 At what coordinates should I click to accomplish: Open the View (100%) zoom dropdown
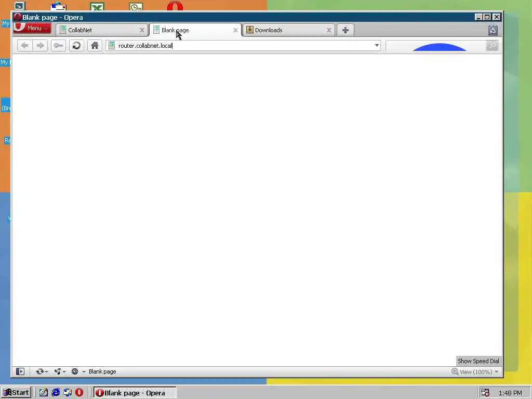480,372
